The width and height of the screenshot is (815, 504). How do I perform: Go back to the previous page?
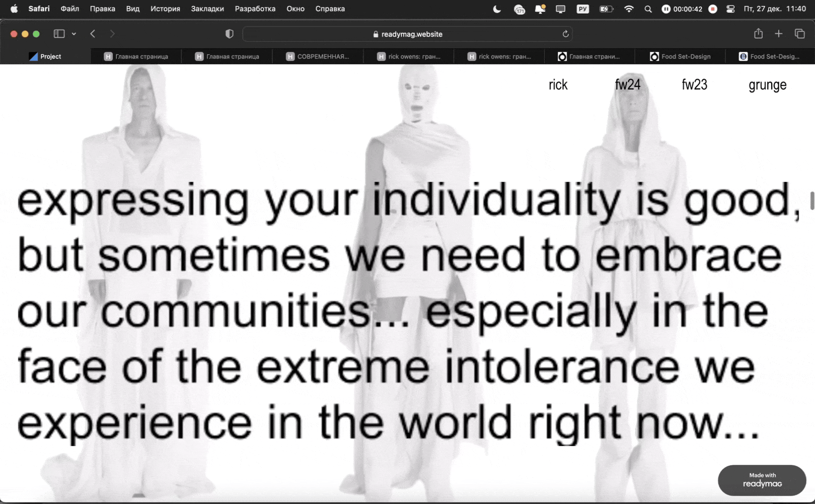pyautogui.click(x=92, y=33)
